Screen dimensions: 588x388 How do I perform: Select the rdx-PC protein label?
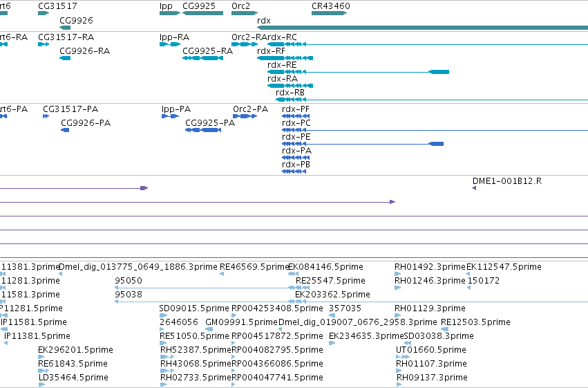[x=296, y=123]
